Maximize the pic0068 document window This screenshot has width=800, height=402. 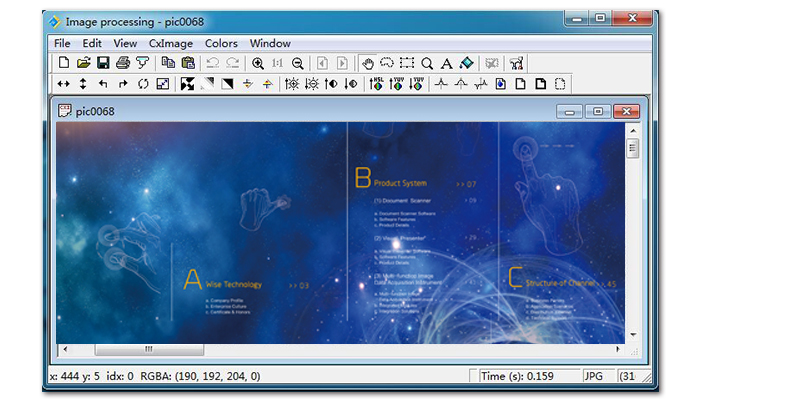(x=597, y=111)
